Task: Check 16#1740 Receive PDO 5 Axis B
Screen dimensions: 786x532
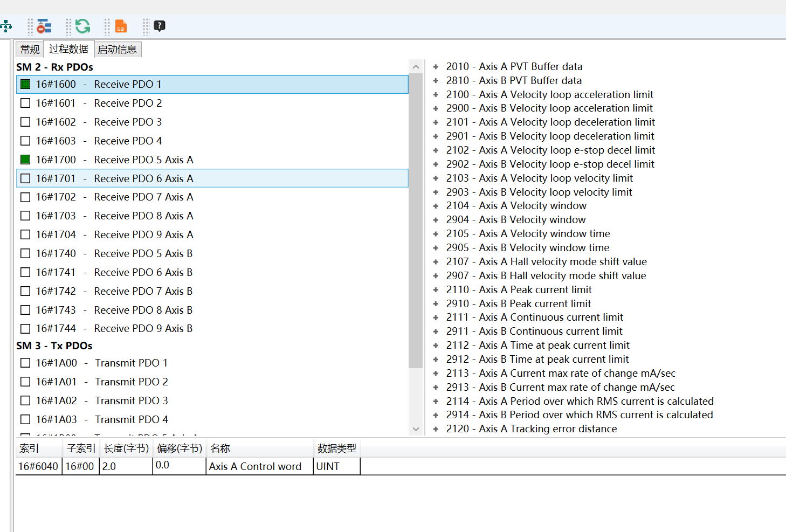Action: pos(25,253)
